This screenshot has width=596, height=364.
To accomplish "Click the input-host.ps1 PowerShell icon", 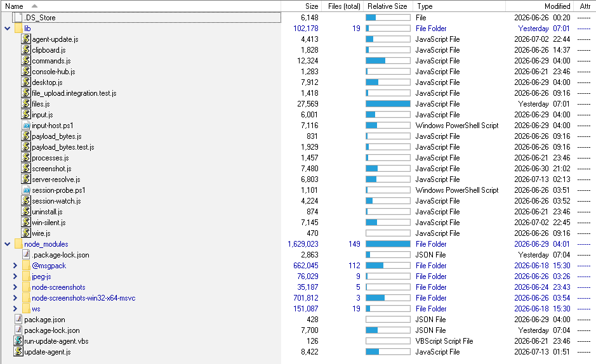I will (x=26, y=126).
